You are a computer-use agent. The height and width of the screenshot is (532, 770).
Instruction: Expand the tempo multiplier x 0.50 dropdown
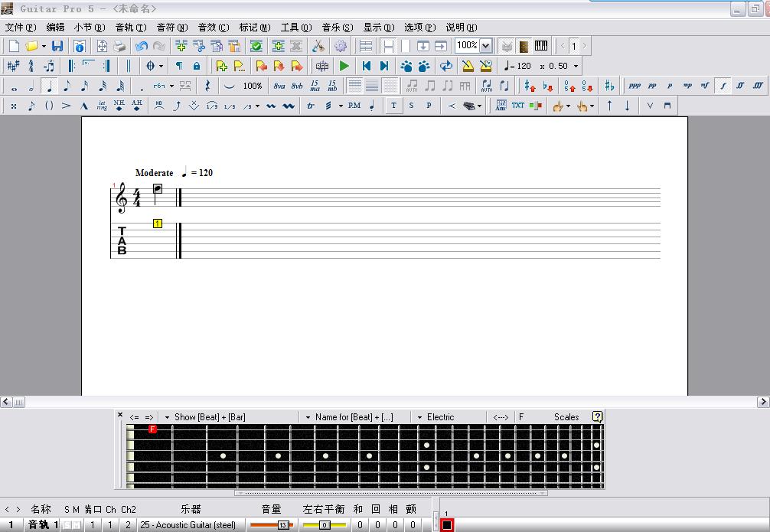tap(576, 66)
